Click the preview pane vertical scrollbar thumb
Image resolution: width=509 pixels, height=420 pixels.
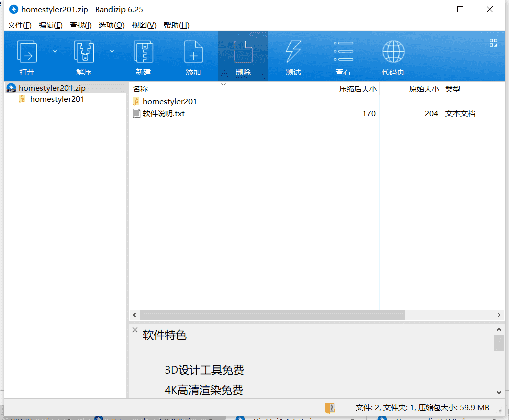(x=499, y=343)
